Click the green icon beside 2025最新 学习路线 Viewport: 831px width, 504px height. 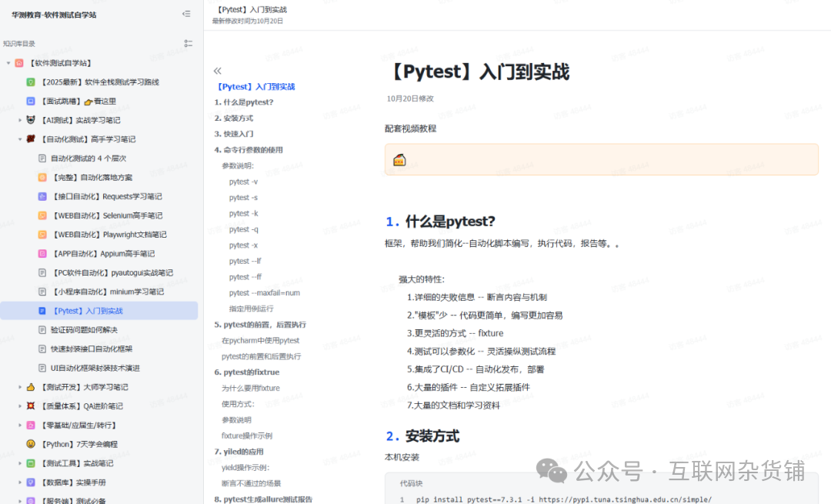(x=29, y=82)
